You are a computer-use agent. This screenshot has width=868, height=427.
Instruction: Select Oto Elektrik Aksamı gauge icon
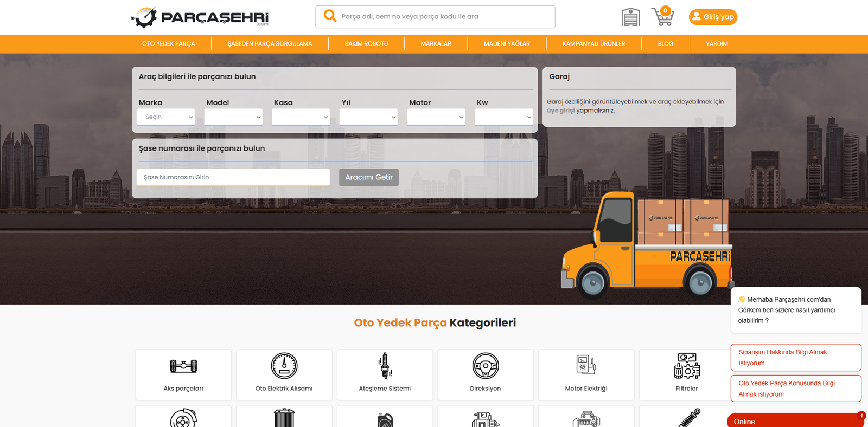click(x=284, y=366)
